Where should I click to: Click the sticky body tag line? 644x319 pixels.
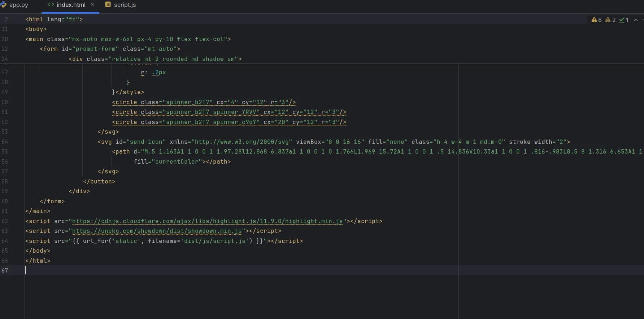36,29
